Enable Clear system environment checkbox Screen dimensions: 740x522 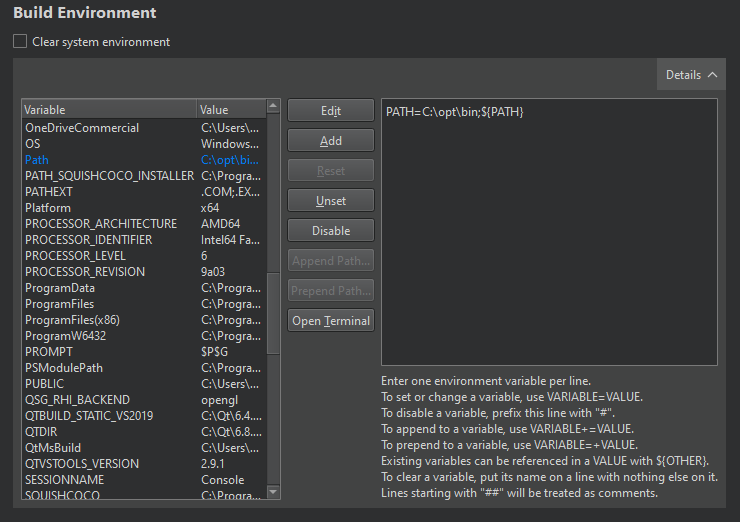pos(20,42)
